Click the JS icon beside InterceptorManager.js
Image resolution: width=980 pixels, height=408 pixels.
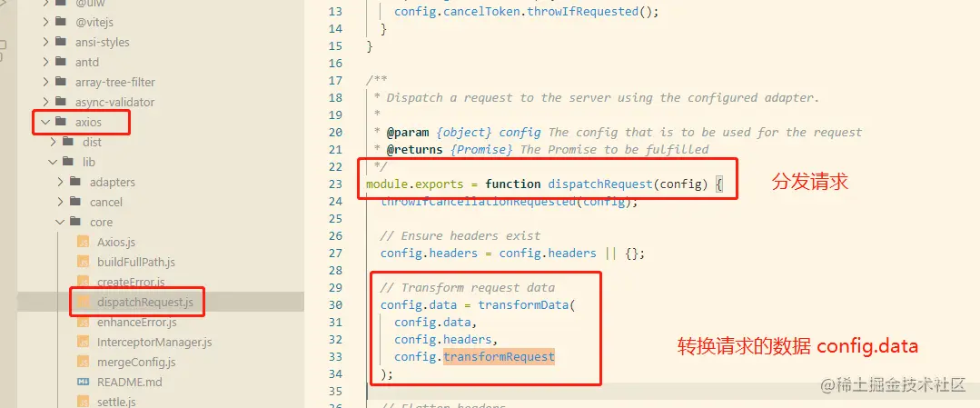point(83,343)
